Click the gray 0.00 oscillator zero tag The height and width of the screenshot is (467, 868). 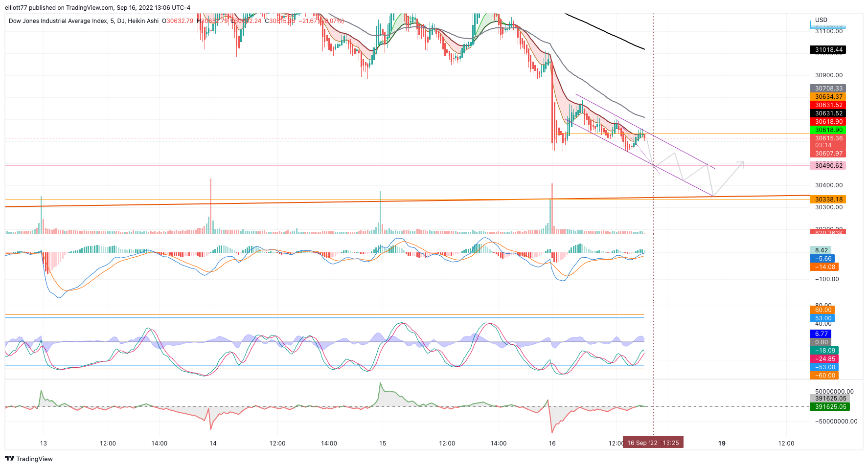click(821, 342)
